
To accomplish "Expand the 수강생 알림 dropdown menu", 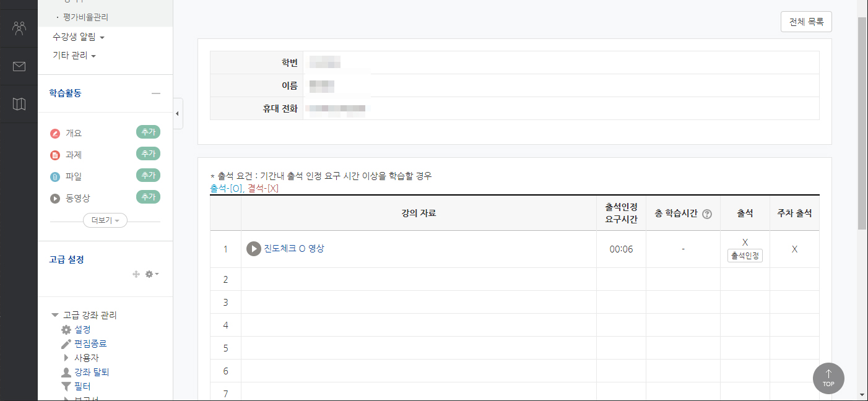I will [79, 37].
